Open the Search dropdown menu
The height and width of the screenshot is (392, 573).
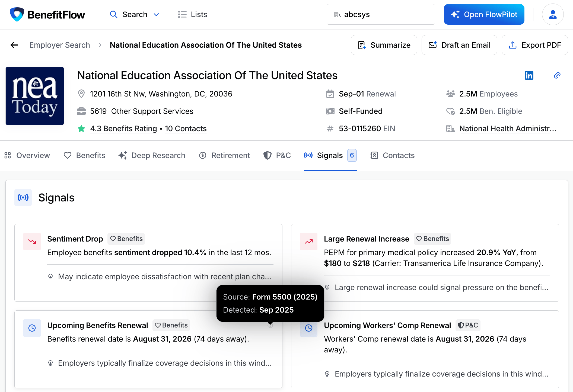(134, 14)
